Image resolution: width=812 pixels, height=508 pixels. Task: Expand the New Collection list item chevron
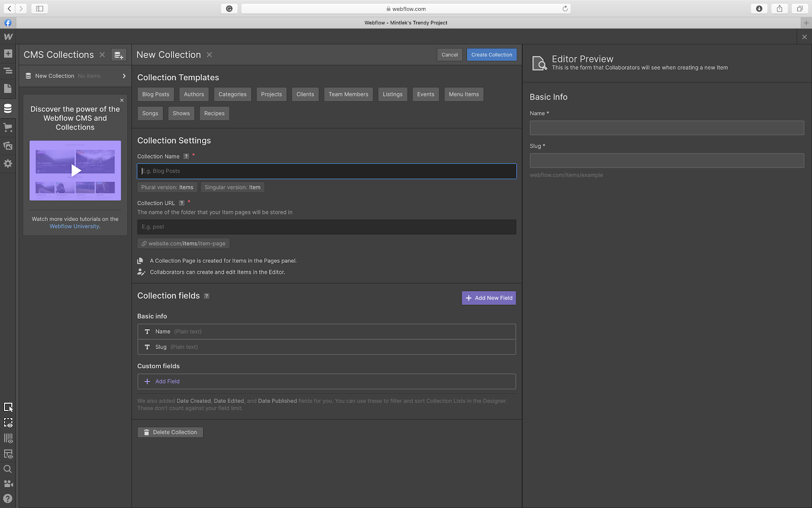point(123,76)
